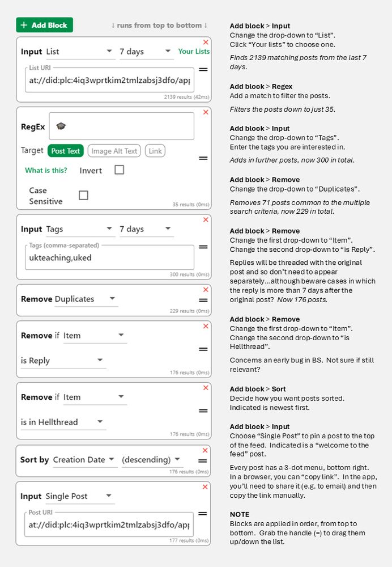
Task: Click the '177 results (0ms)' text
Action: 189,540
